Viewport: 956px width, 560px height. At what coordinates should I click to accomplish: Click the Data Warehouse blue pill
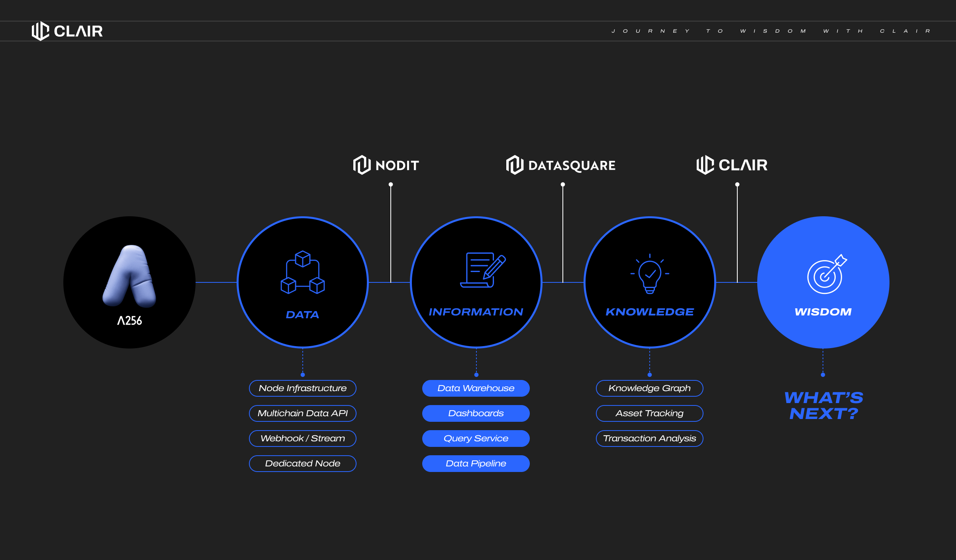click(x=476, y=388)
